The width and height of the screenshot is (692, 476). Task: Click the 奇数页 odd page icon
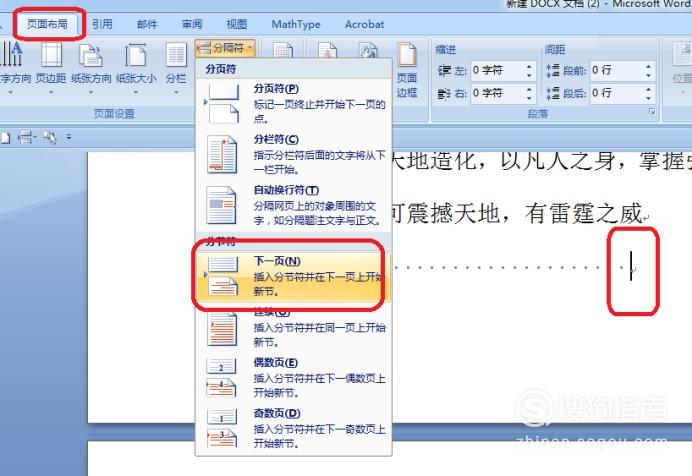[222, 428]
